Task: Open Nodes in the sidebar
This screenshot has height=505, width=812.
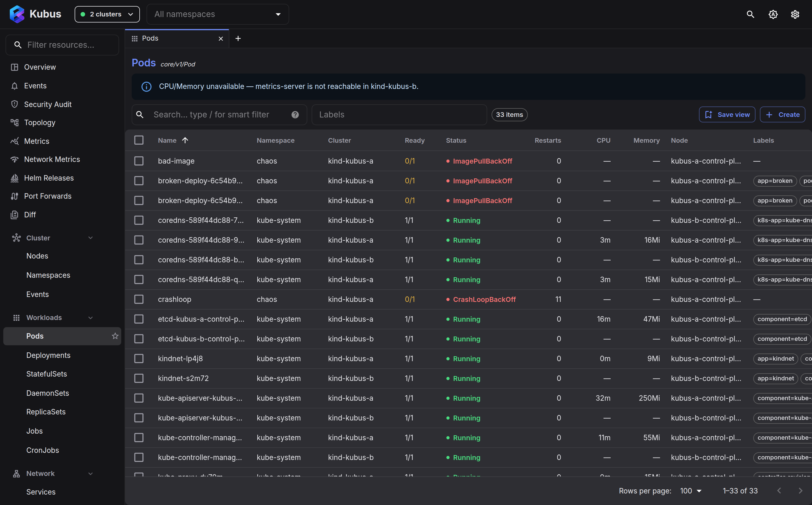Action: [x=37, y=256]
